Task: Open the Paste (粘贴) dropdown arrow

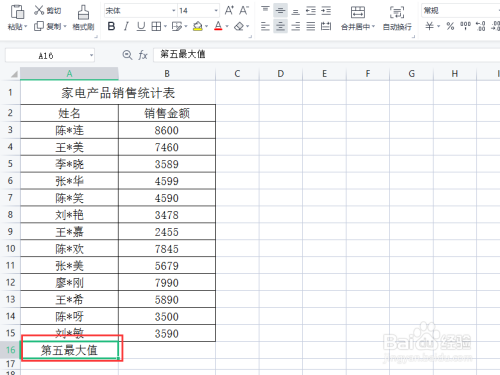Action: tap(26, 26)
